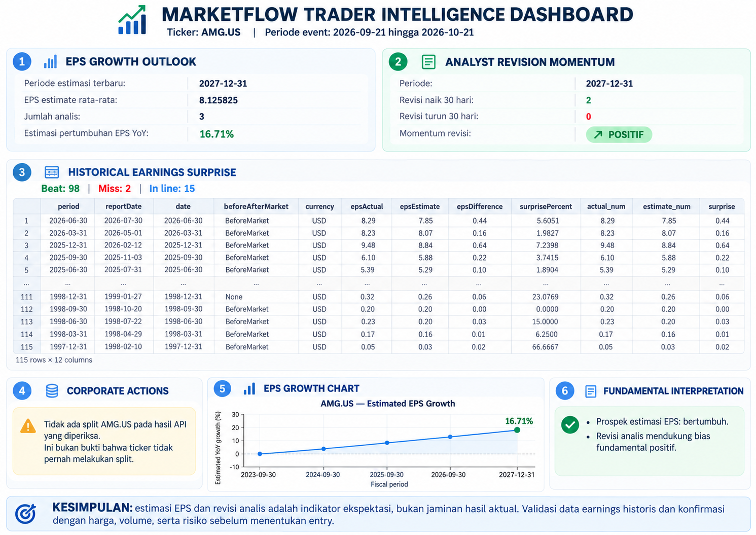Open the table icon beside HISTORICAL EARNINGS SURPRISE
Viewport: 756px width, 535px height.
[52, 172]
